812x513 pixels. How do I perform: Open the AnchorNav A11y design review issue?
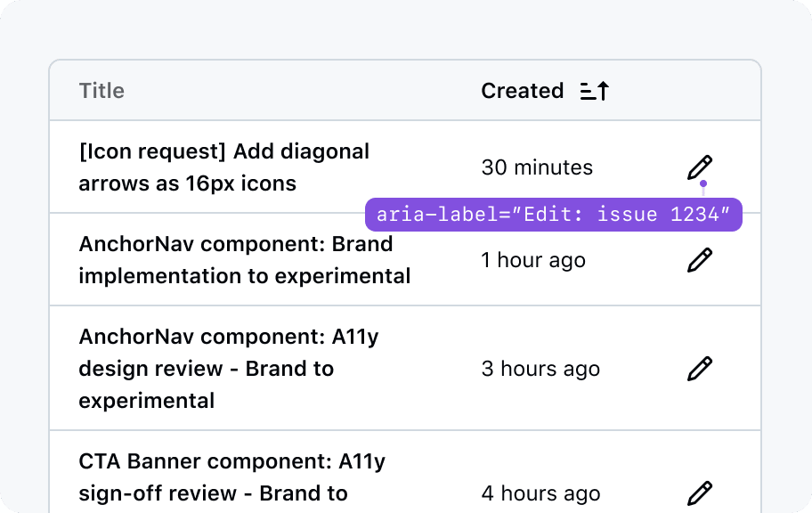pyautogui.click(x=230, y=369)
